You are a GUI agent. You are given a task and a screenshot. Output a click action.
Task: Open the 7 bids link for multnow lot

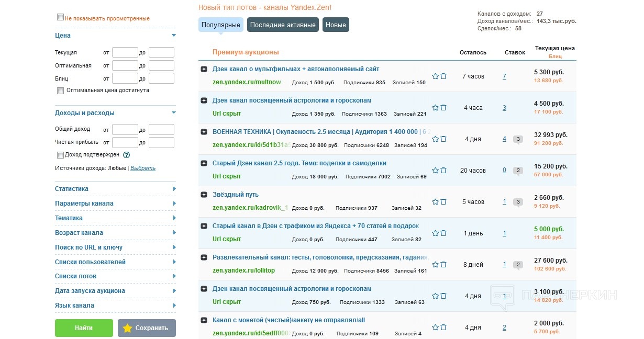pyautogui.click(x=504, y=76)
